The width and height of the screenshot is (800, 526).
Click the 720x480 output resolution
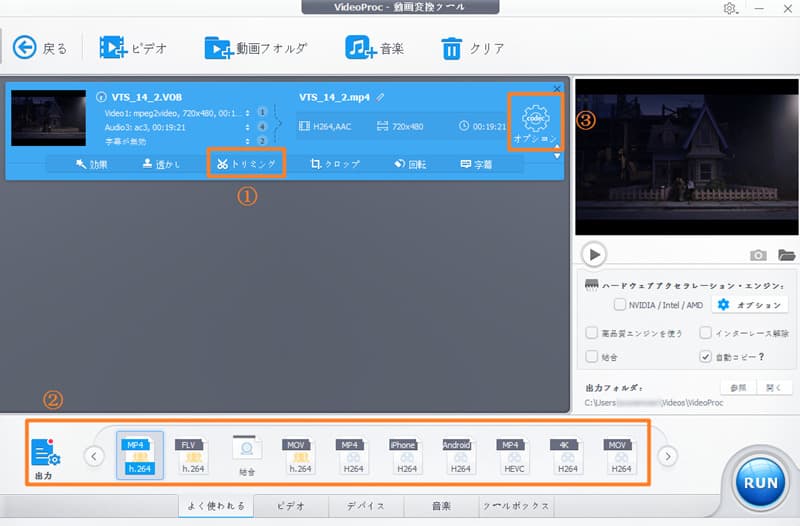click(x=407, y=127)
